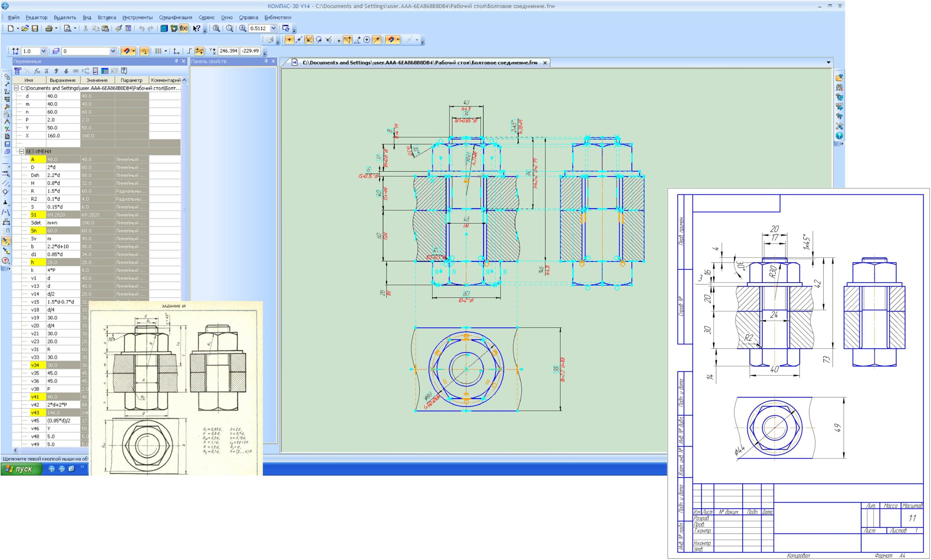The image size is (931, 560).
Task: Click the Cut scissors icon
Action: point(86,28)
